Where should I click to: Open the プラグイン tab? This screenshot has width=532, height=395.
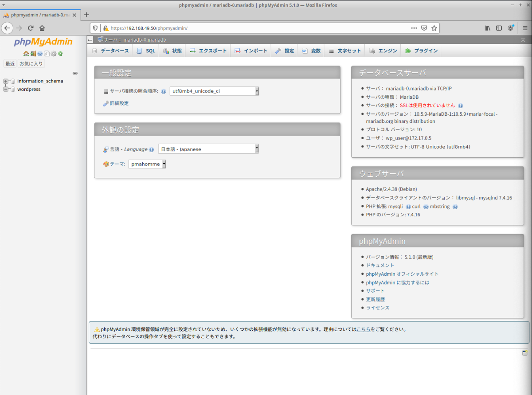(421, 51)
